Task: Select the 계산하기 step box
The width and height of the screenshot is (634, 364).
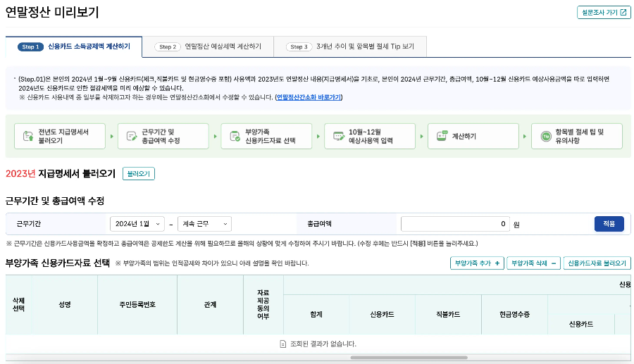Action: coord(473,136)
